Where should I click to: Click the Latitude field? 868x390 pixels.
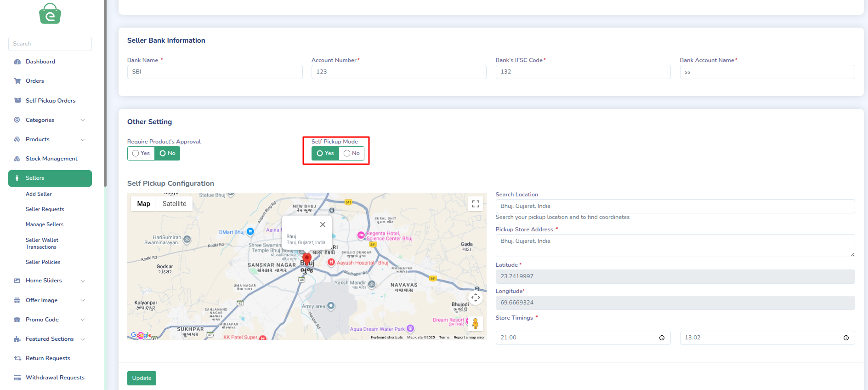675,276
